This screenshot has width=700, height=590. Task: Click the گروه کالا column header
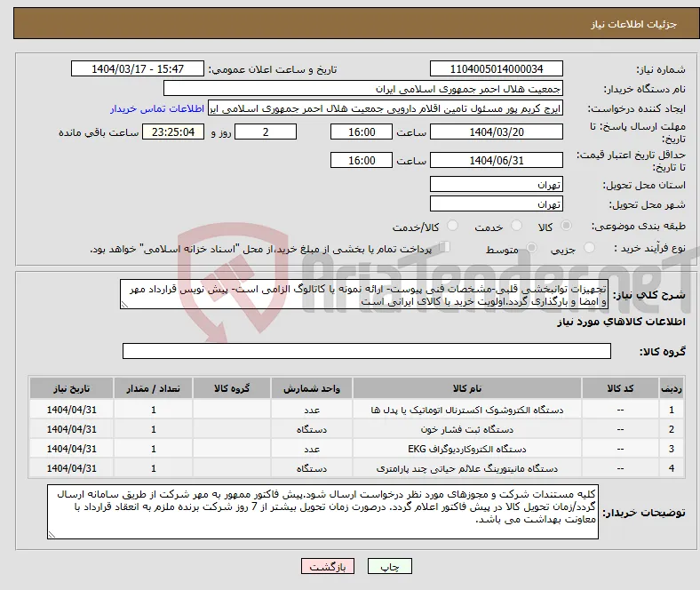pos(232,388)
